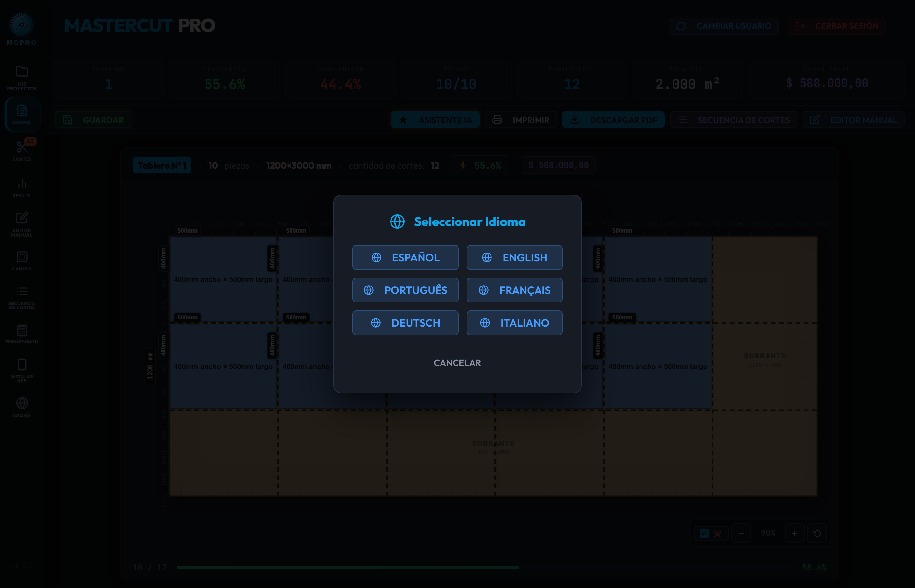Log out with Cerrar Sesión
Screen dimensions: 915x588
(x=836, y=26)
